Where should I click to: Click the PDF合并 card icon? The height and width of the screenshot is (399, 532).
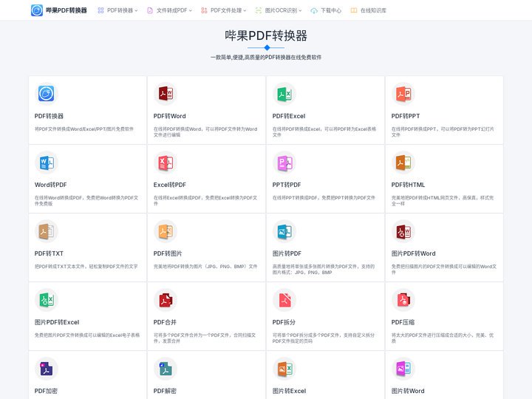pyautogui.click(x=166, y=300)
